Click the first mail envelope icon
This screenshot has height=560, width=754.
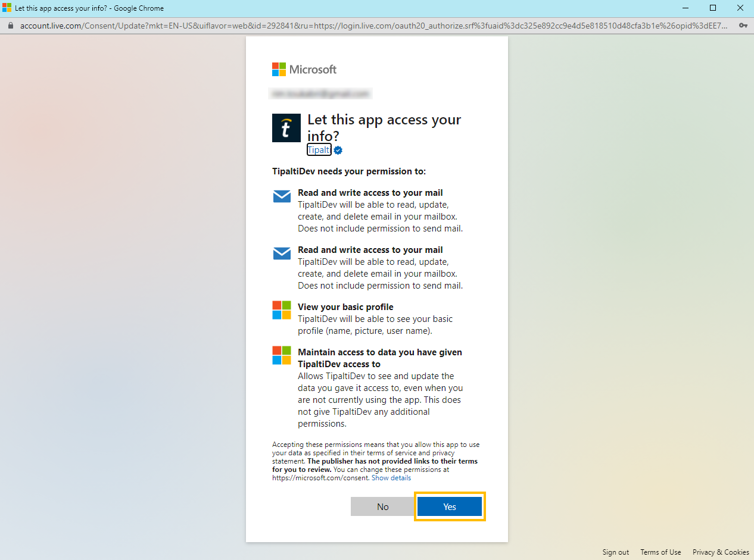(282, 196)
